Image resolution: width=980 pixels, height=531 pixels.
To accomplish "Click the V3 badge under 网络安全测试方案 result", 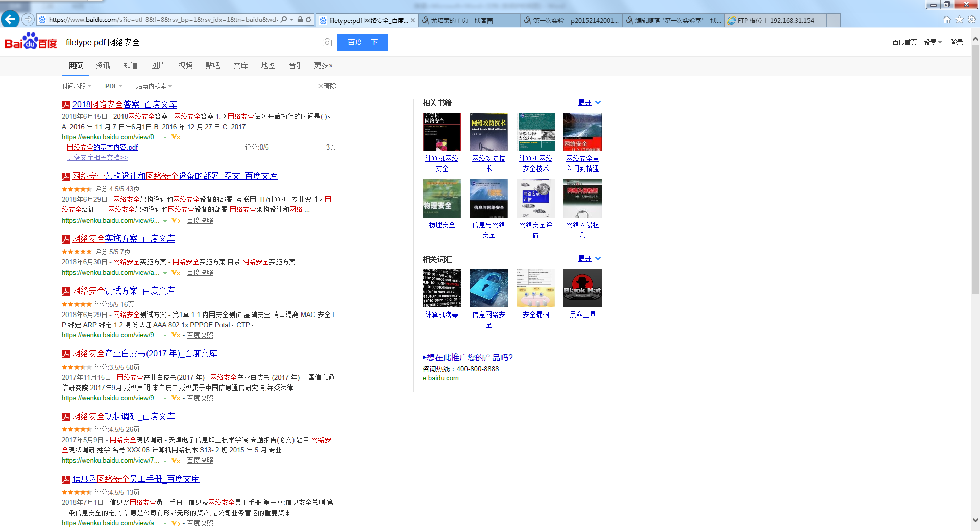I will [x=176, y=335].
